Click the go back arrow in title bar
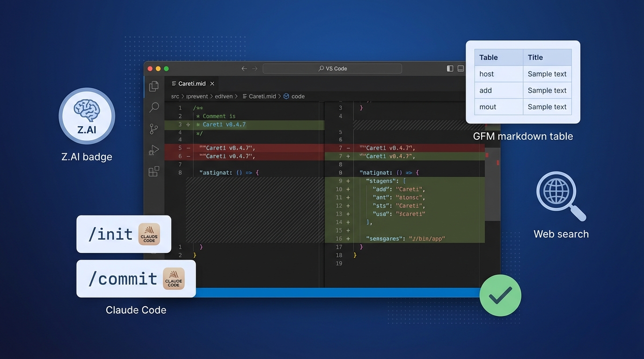This screenshot has height=359, width=644. 244,69
